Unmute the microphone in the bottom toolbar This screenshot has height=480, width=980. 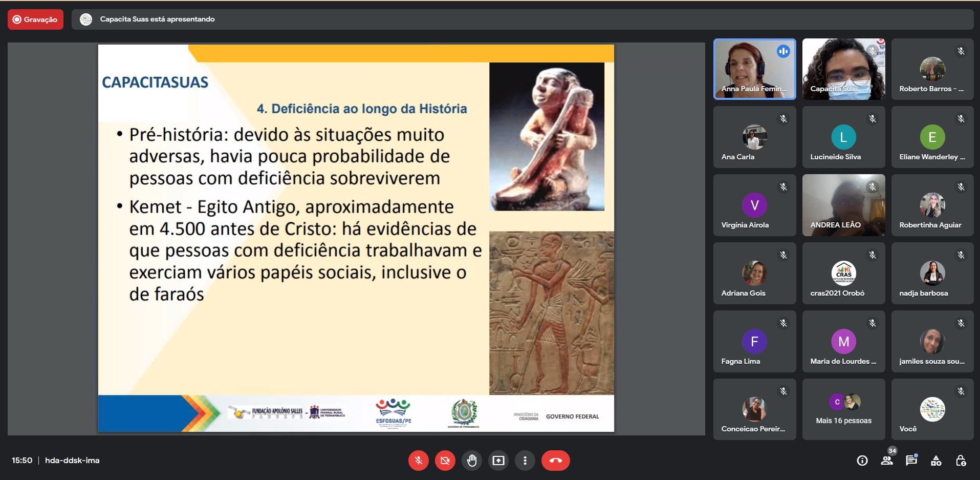[418, 461]
